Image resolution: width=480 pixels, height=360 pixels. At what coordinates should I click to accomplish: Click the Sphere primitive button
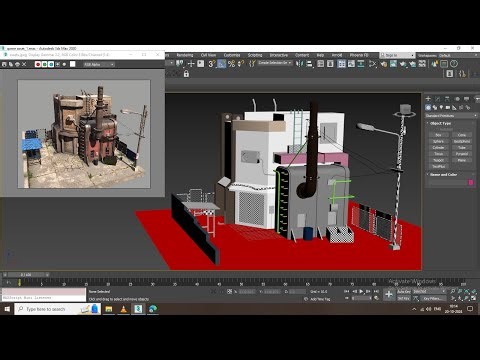[438, 141]
